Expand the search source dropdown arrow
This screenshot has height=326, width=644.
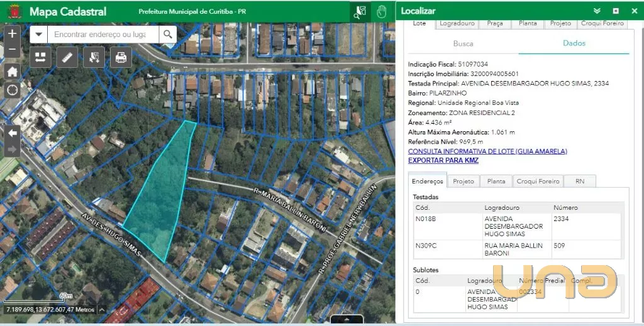pos(39,35)
